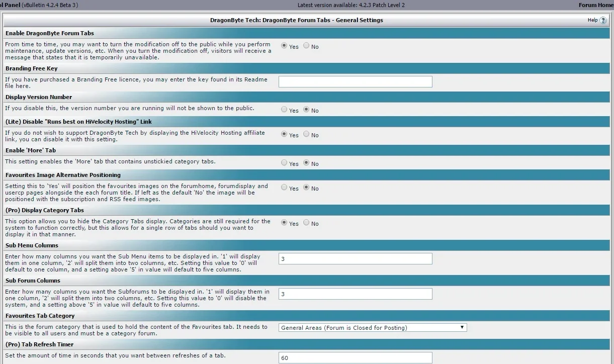
Task: Select No for Enable DragonByte Forum Tabs
Action: pos(306,46)
